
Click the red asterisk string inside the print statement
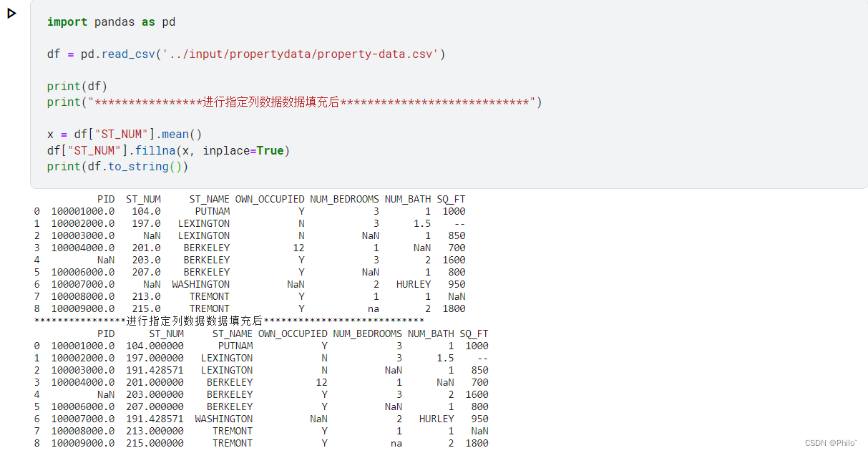click(311, 102)
